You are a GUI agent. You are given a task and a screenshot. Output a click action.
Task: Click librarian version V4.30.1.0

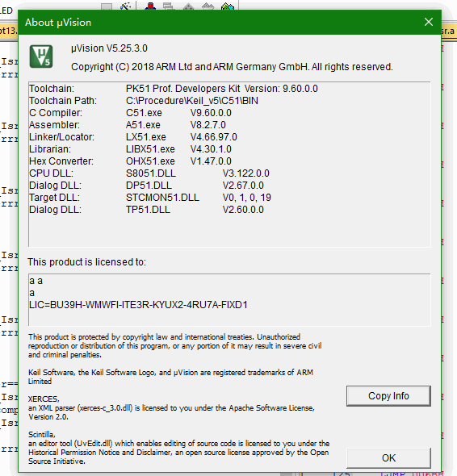coord(211,149)
